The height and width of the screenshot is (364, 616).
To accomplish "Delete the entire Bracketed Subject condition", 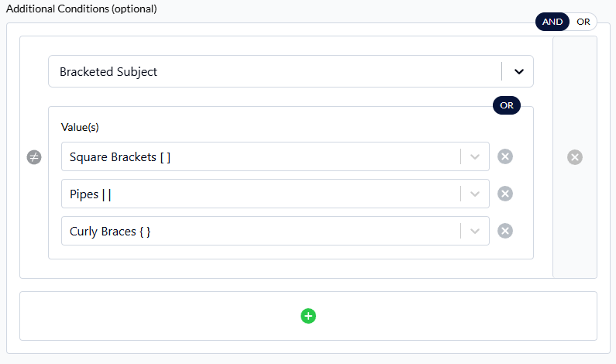I will click(575, 157).
